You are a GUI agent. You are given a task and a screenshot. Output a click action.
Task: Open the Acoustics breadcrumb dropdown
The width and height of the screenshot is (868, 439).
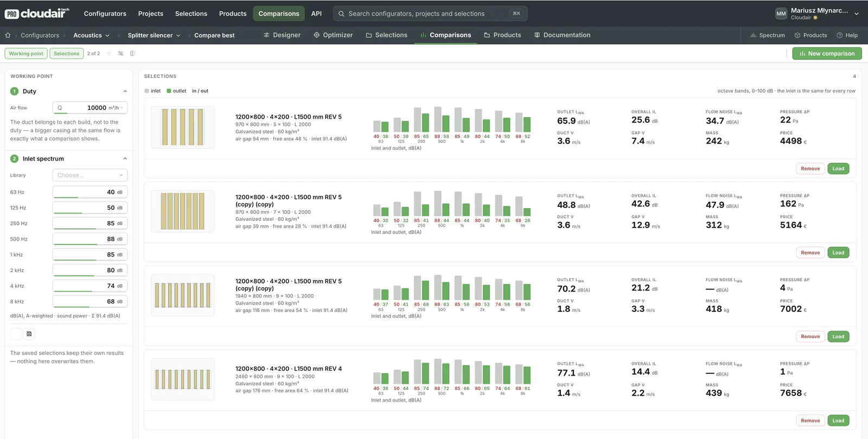click(x=92, y=35)
